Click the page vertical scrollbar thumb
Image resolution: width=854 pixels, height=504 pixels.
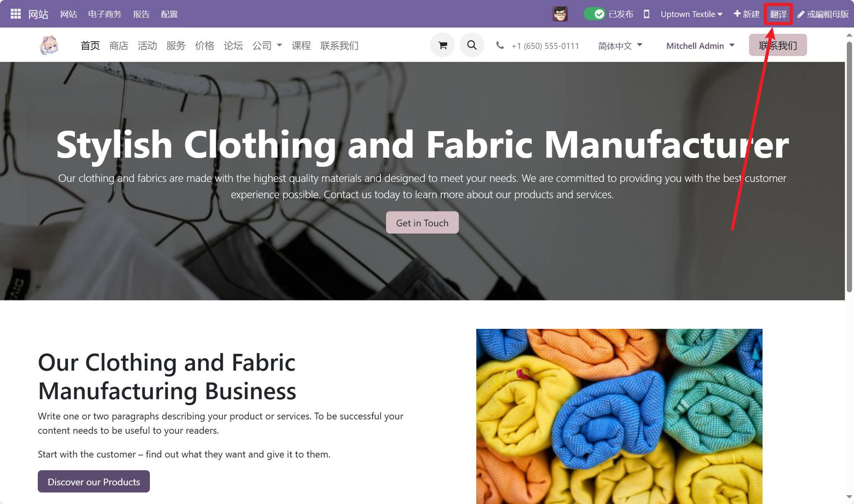point(849,167)
